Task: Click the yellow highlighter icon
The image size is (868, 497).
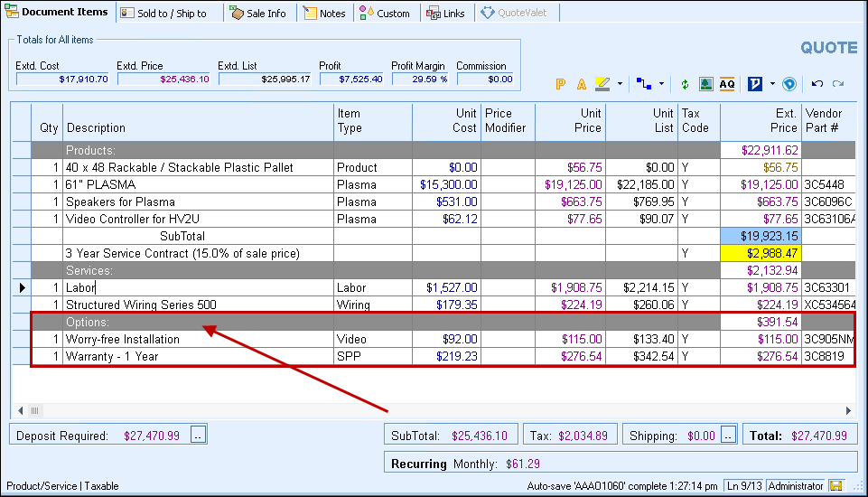Action: [602, 84]
